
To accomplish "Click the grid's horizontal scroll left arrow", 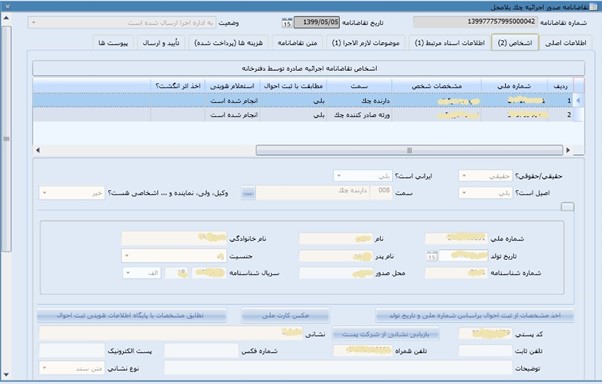I will pyautogui.click(x=38, y=150).
